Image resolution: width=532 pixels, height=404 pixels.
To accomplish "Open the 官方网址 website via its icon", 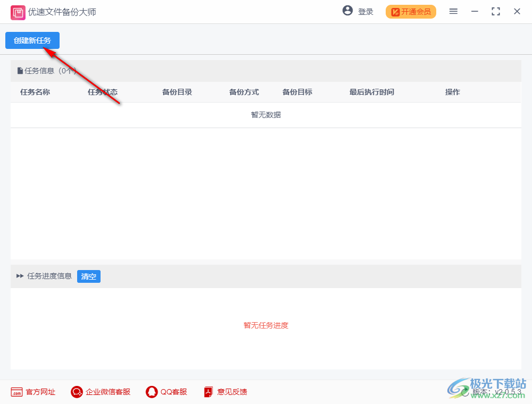I will 18,392.
